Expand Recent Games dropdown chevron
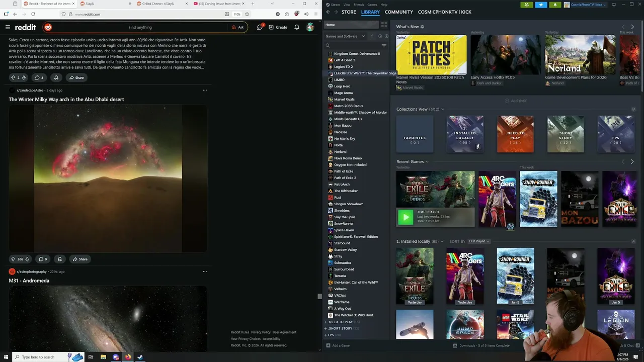Image resolution: width=644 pixels, height=362 pixels. [427, 162]
